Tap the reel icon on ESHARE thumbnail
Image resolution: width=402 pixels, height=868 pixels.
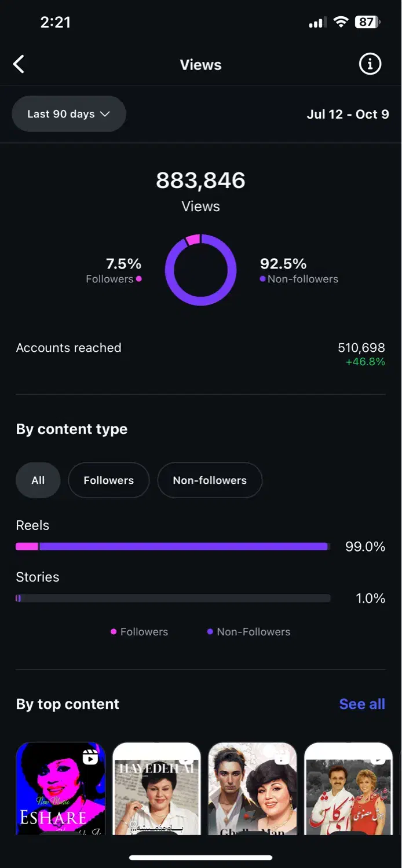click(x=90, y=757)
